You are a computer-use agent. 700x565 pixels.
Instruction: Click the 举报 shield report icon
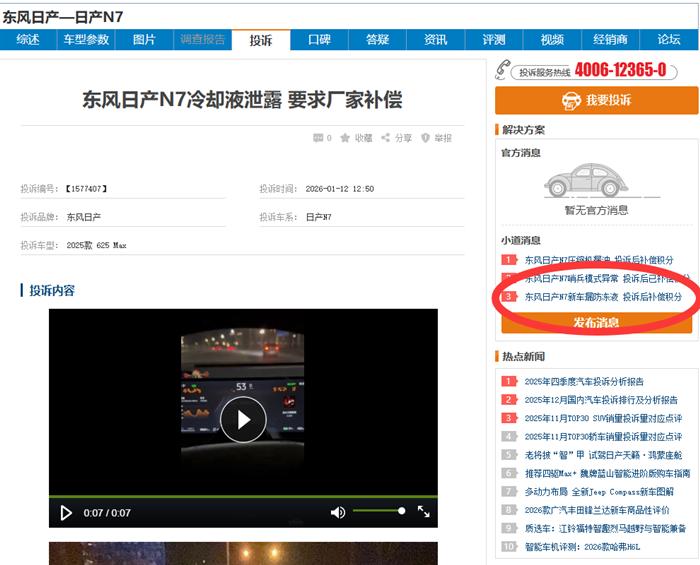(426, 138)
